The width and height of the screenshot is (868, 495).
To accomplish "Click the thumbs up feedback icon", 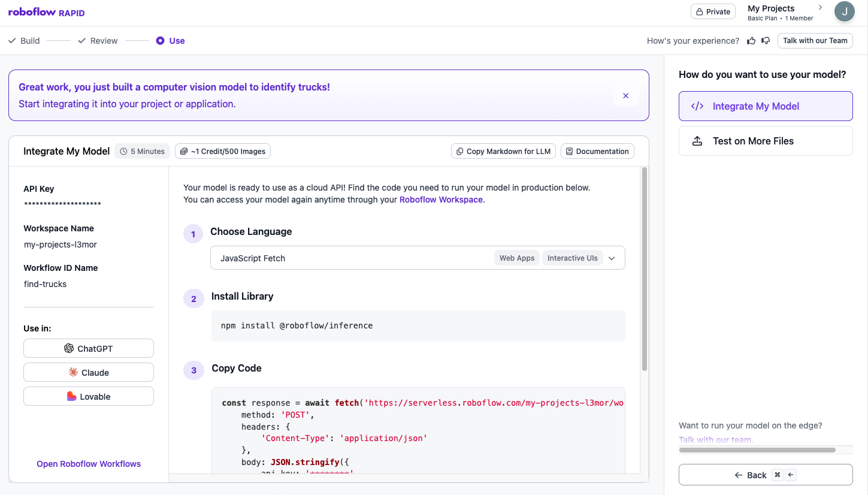I will click(751, 41).
